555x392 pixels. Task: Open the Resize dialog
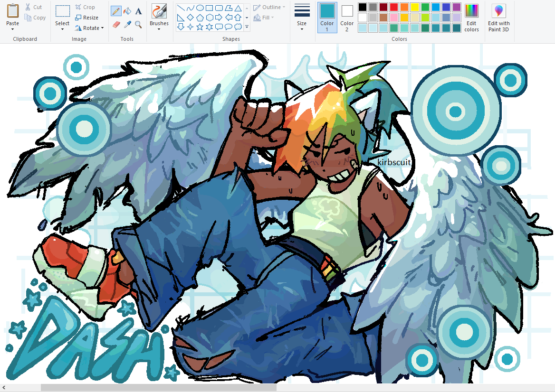tap(86, 17)
